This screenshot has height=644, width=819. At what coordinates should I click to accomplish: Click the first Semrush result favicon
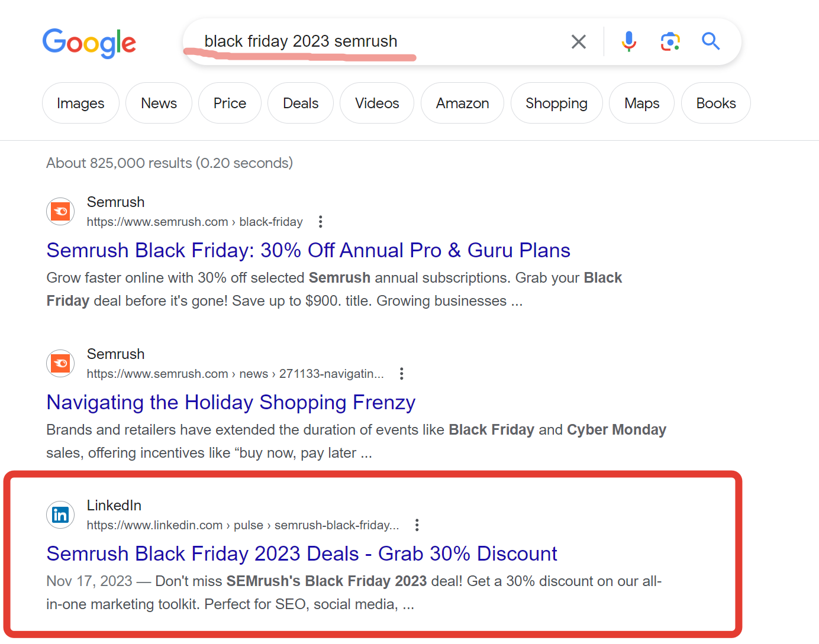pos(60,212)
